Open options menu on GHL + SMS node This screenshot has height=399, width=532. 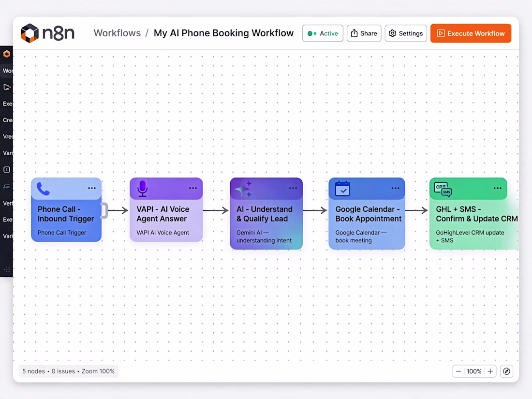(x=497, y=188)
